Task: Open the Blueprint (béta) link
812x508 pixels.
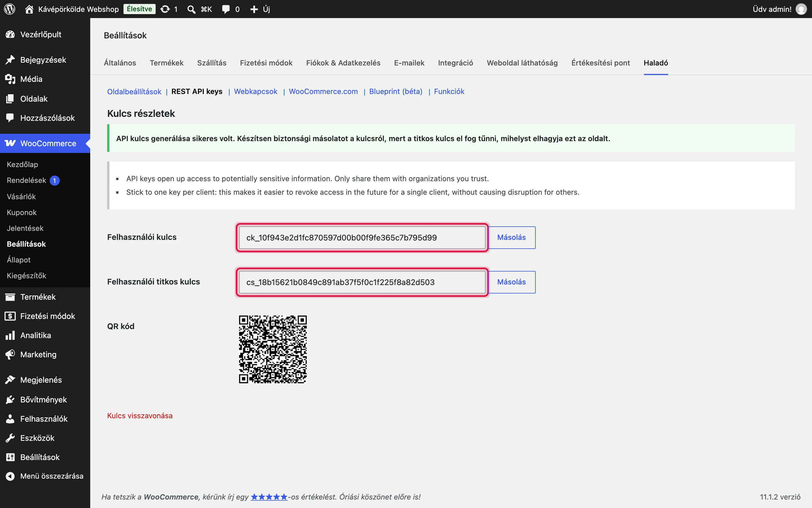Action: (x=396, y=91)
